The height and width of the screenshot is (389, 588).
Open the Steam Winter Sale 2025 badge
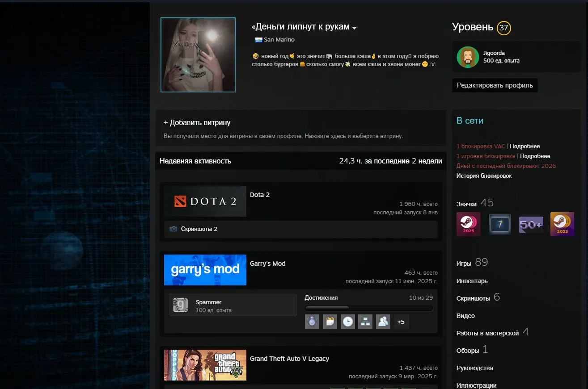pos(468,224)
